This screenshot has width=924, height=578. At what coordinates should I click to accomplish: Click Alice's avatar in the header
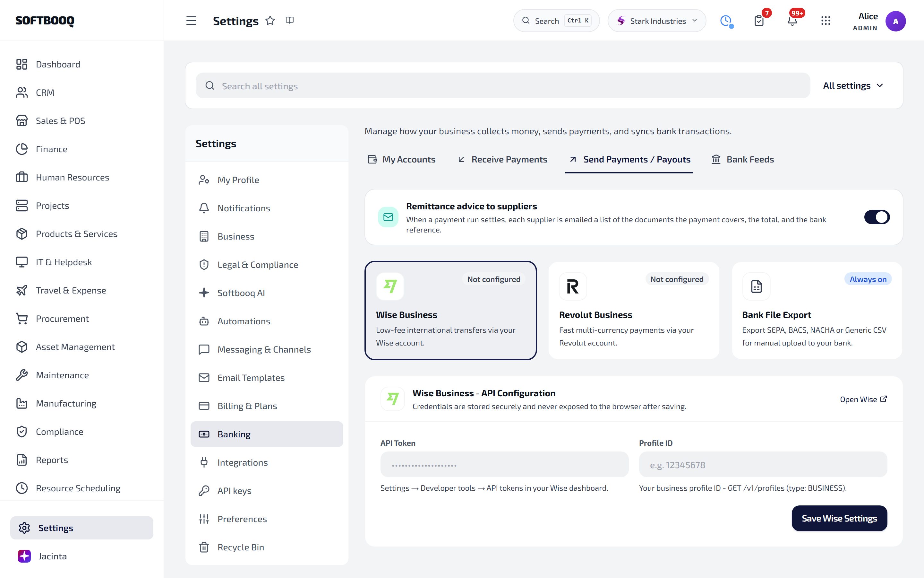(x=895, y=22)
